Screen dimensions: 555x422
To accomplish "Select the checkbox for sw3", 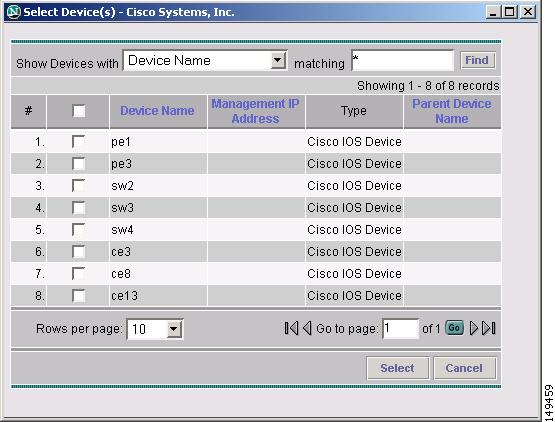I will pyautogui.click(x=78, y=207).
